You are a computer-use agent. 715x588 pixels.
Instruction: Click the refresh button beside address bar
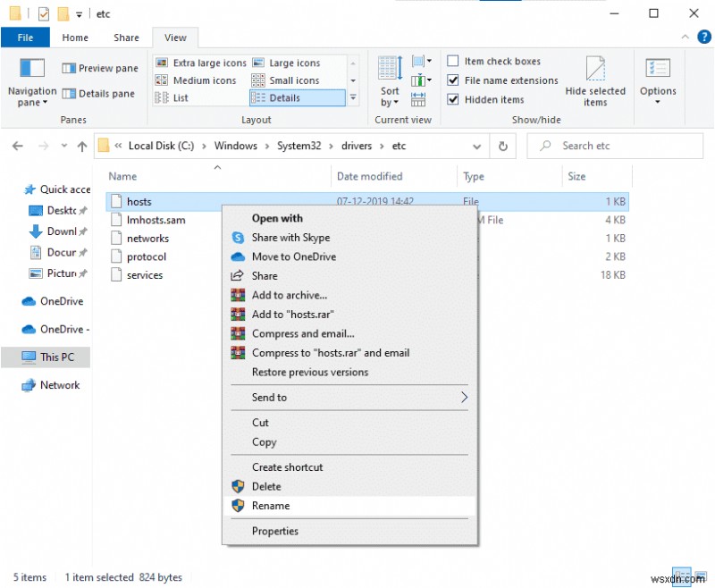click(503, 146)
